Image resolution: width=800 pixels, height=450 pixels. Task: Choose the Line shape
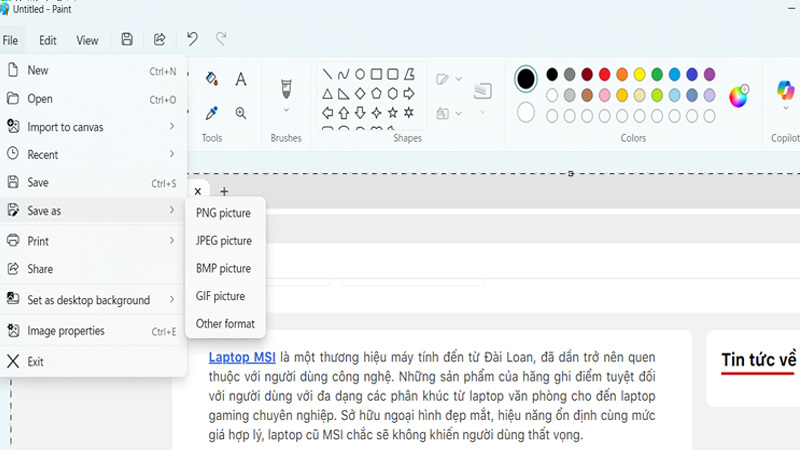(x=328, y=74)
